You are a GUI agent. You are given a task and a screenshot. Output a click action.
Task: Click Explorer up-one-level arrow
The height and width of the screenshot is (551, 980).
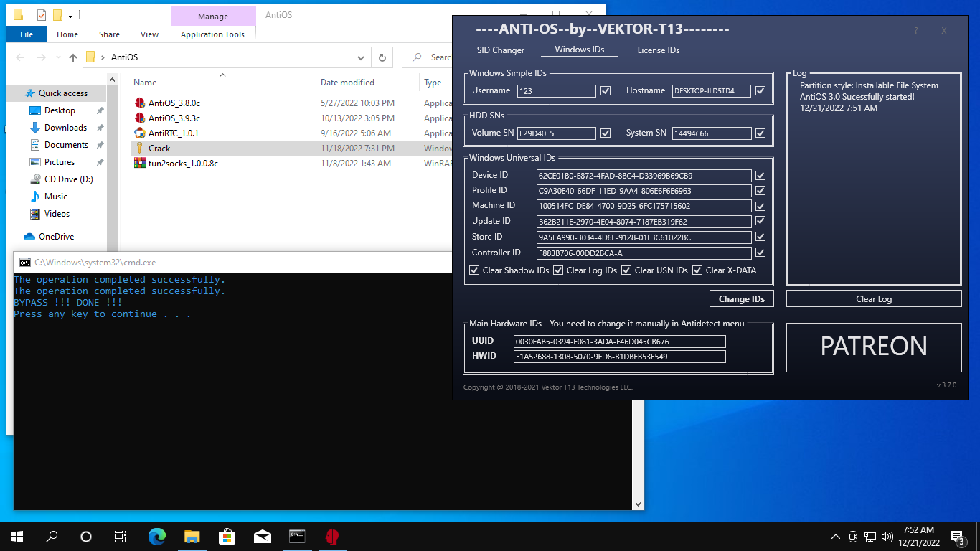[x=73, y=57]
